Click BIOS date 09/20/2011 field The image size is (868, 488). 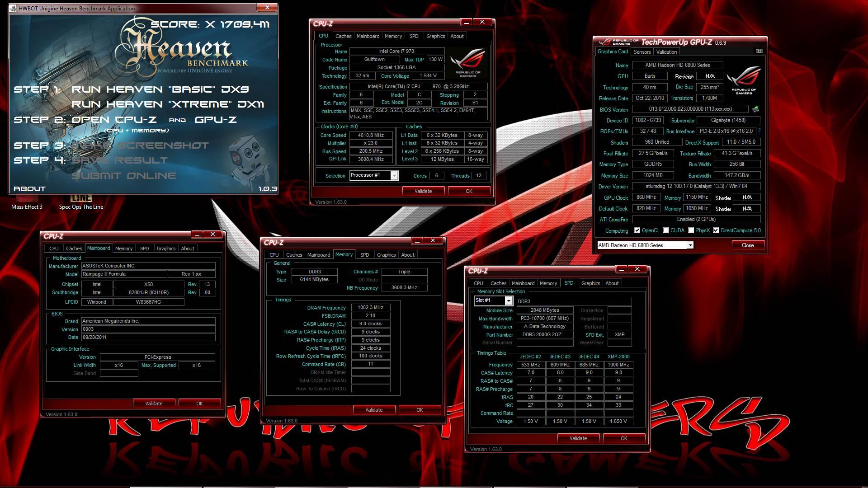point(148,338)
